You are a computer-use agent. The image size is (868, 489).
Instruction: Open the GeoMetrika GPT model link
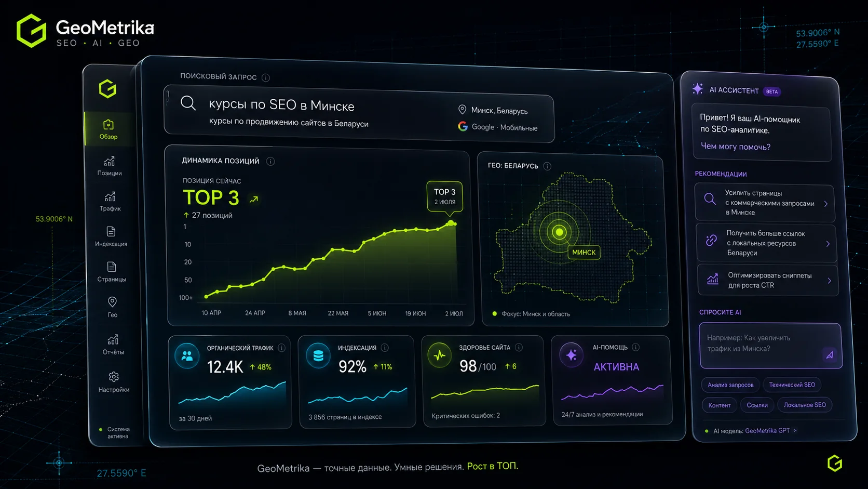767,430
